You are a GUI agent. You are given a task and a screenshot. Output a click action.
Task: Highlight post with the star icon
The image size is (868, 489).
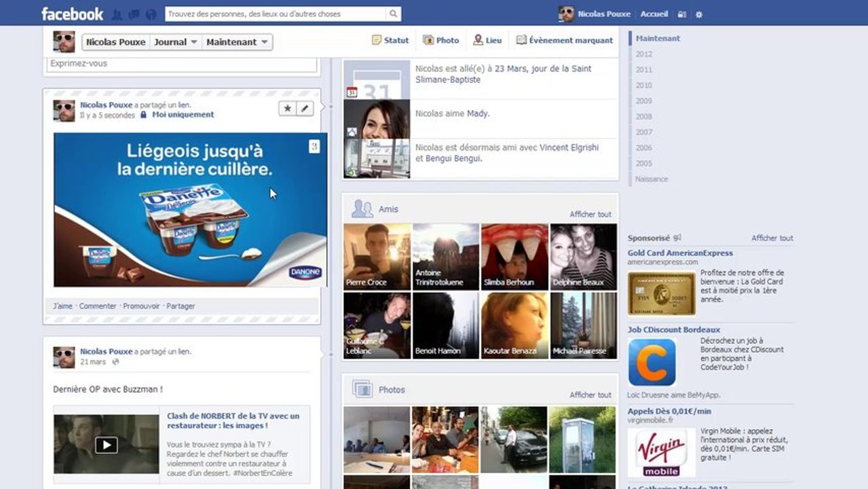(x=288, y=108)
